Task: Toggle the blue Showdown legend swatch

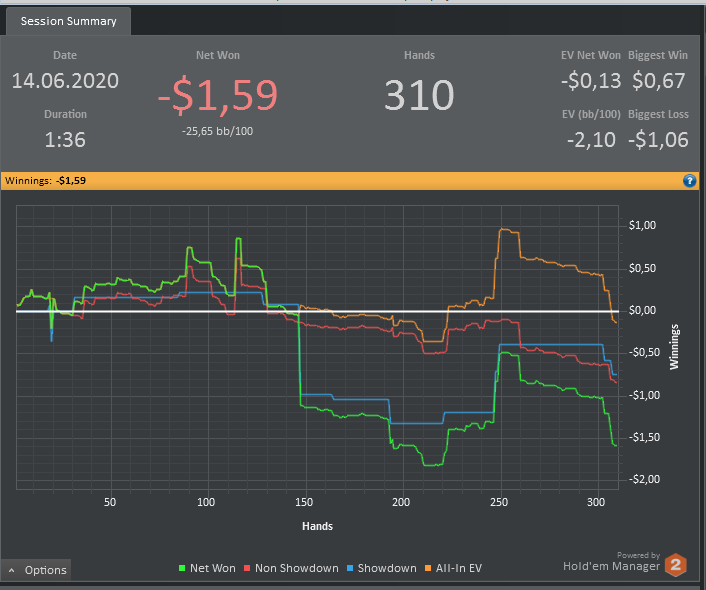Action: click(x=350, y=568)
